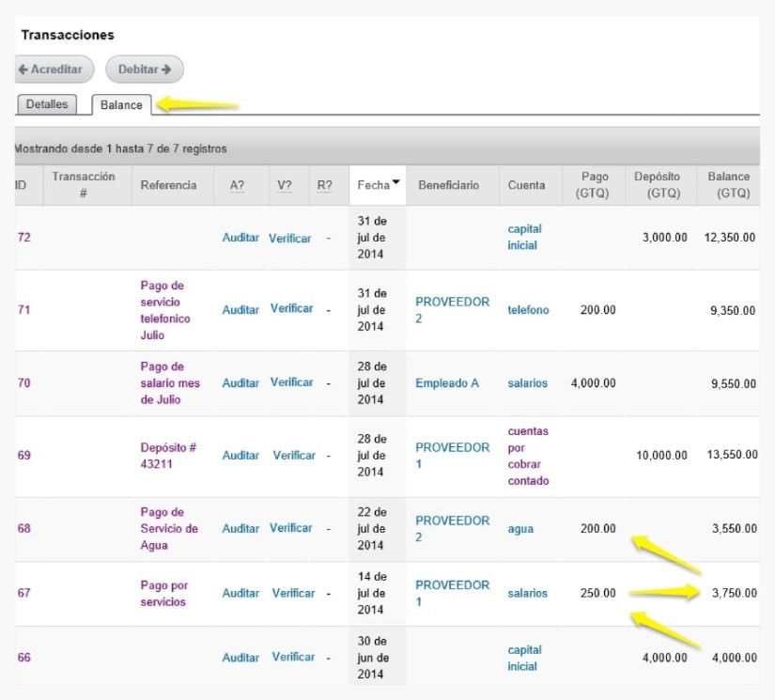The width and height of the screenshot is (775, 700).
Task: Open reference Pago por servicios
Action: click(163, 593)
